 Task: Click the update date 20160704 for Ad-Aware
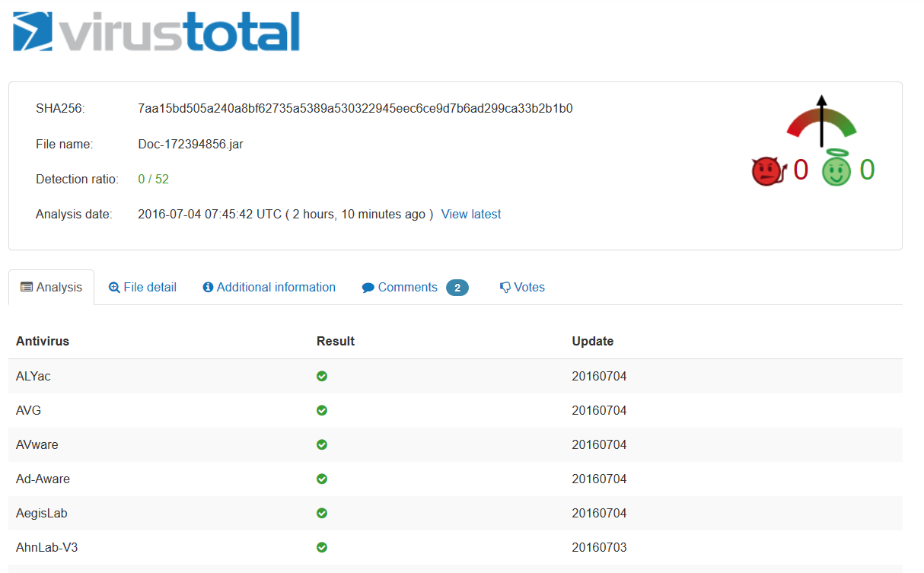[x=600, y=479]
